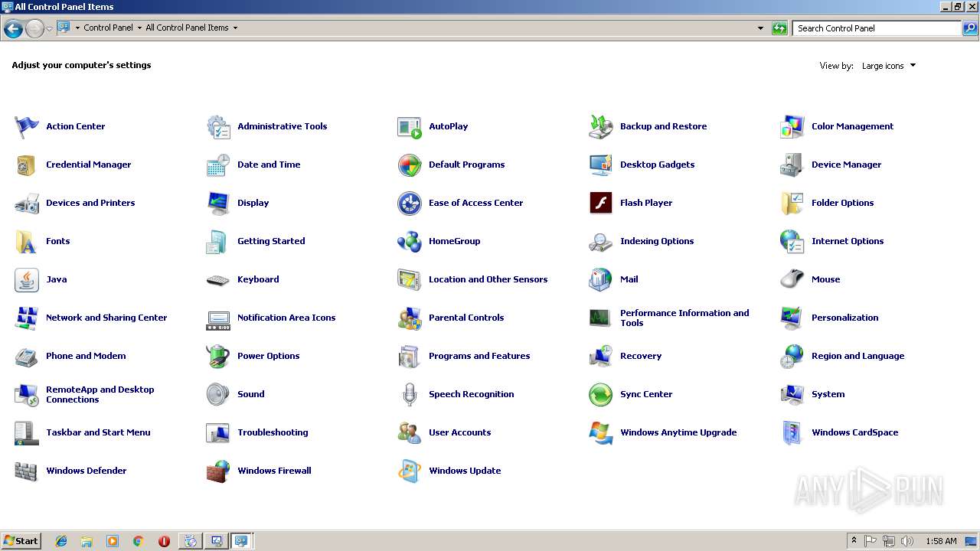Open the Flash Player icon
980x551 pixels.
coord(601,204)
